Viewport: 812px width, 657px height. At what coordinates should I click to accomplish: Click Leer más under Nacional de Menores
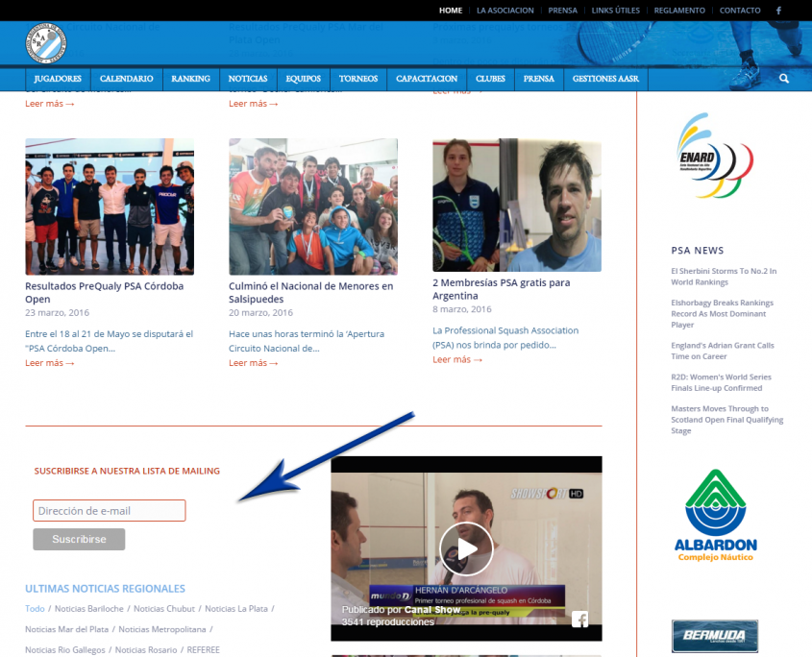(254, 363)
